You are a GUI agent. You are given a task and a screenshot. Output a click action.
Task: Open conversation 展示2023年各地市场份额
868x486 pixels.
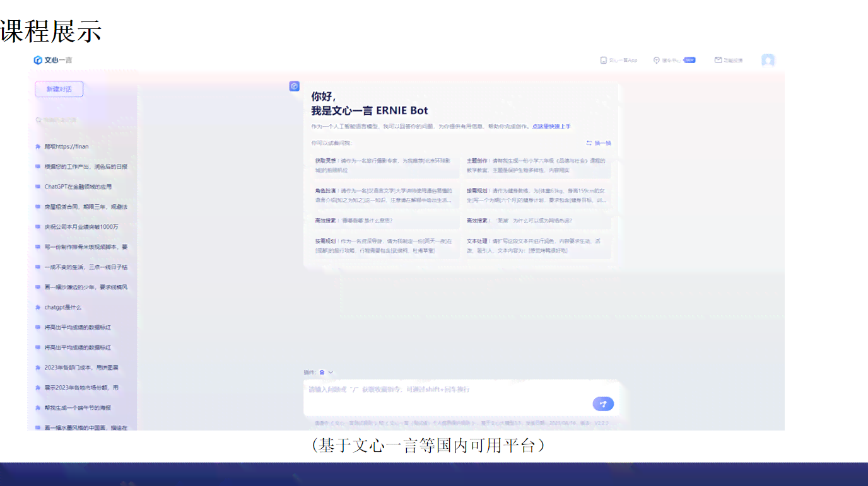pos(81,388)
